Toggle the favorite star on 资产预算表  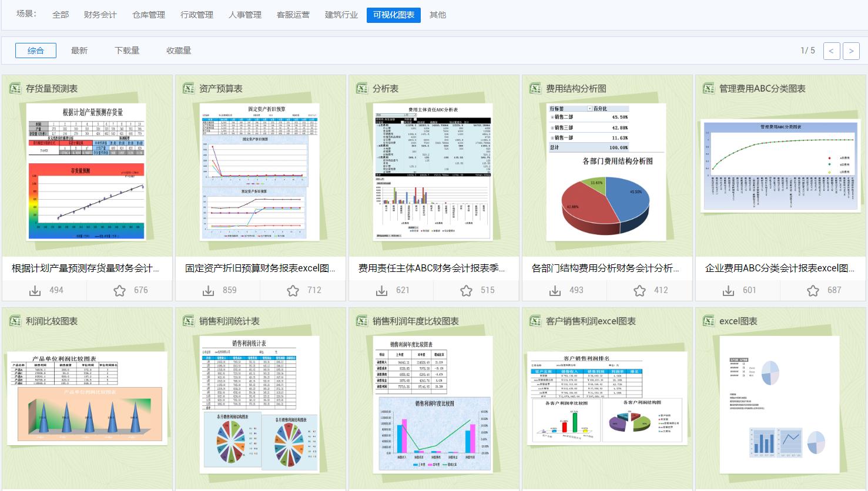tap(294, 290)
